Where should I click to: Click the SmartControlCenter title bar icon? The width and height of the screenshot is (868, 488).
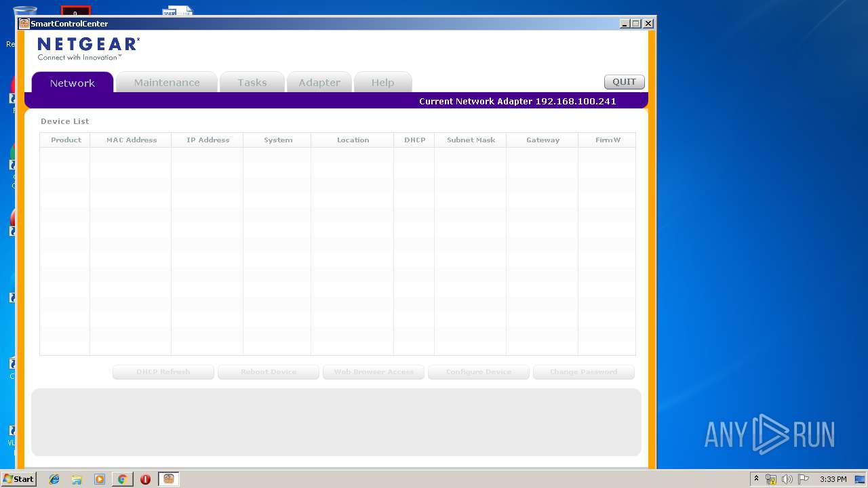pos(24,24)
